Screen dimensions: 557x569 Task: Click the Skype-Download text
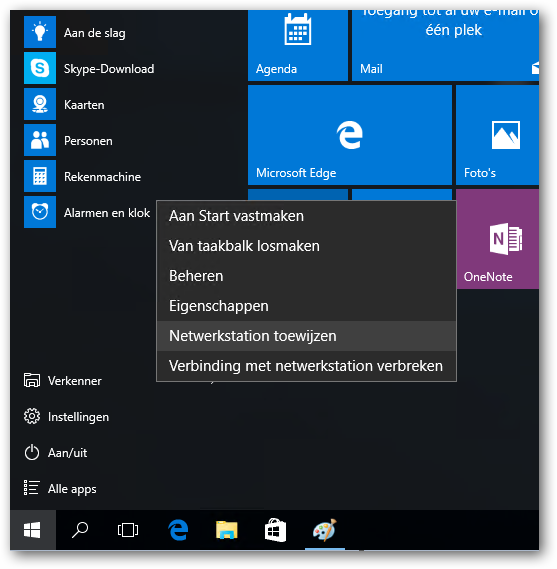point(109,69)
